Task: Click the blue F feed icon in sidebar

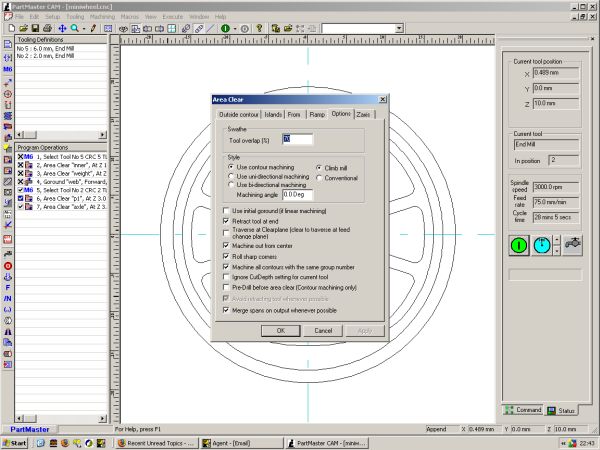Action: click(x=8, y=287)
